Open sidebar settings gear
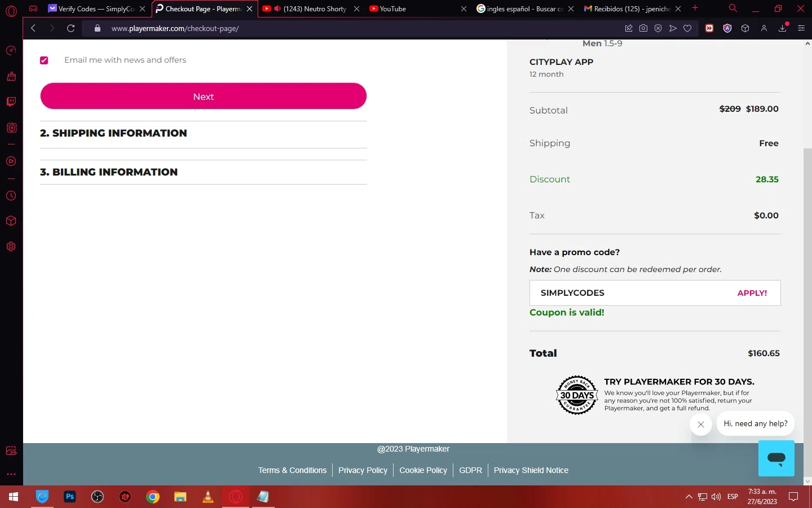812x508 pixels. tap(11, 247)
